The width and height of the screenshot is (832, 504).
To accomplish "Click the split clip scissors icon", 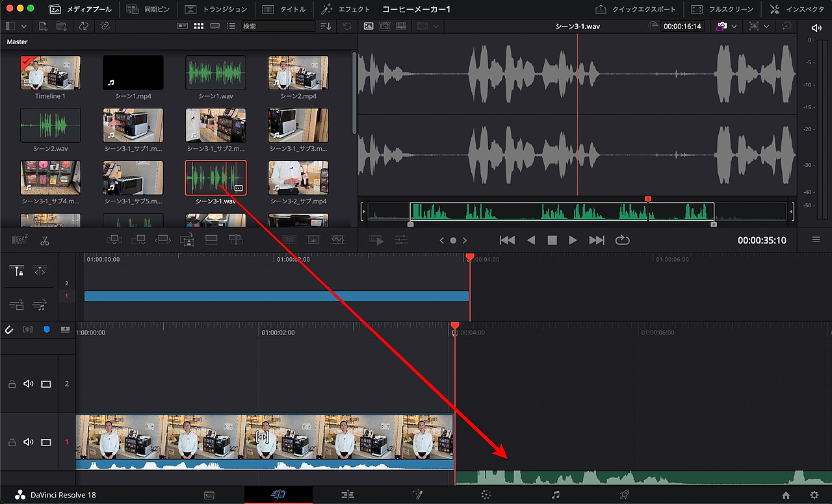I will [x=44, y=240].
